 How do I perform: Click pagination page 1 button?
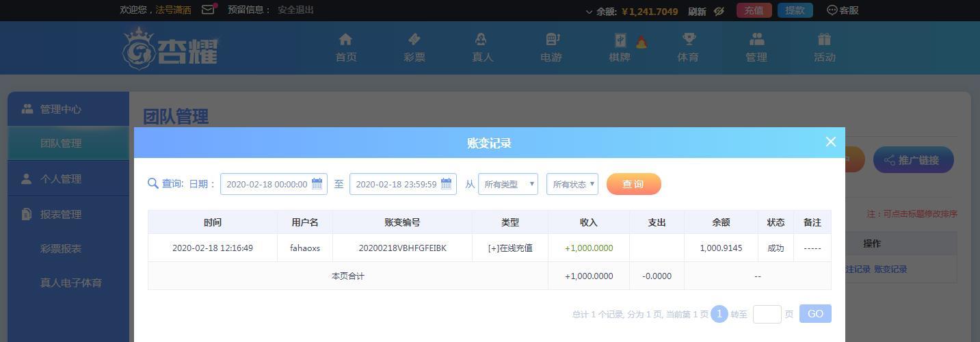pyautogui.click(x=719, y=314)
